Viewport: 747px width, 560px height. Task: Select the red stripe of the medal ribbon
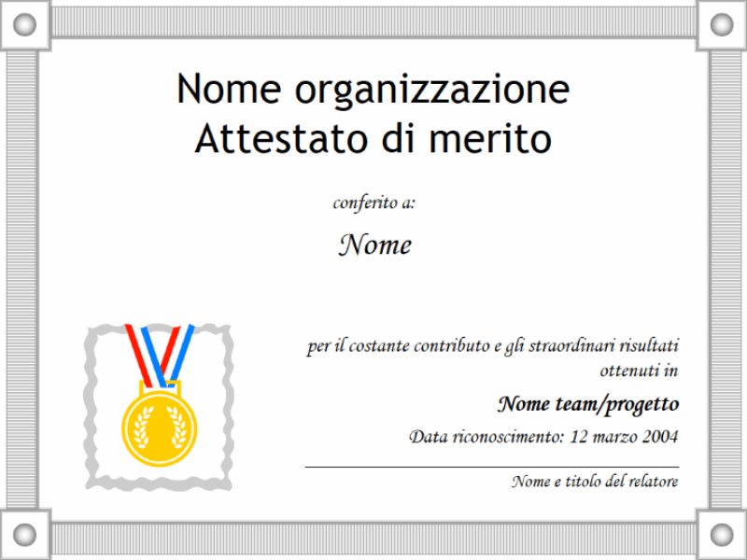click(x=137, y=345)
